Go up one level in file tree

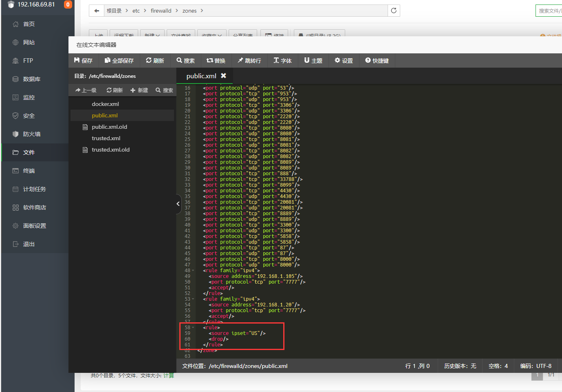pyautogui.click(x=86, y=90)
